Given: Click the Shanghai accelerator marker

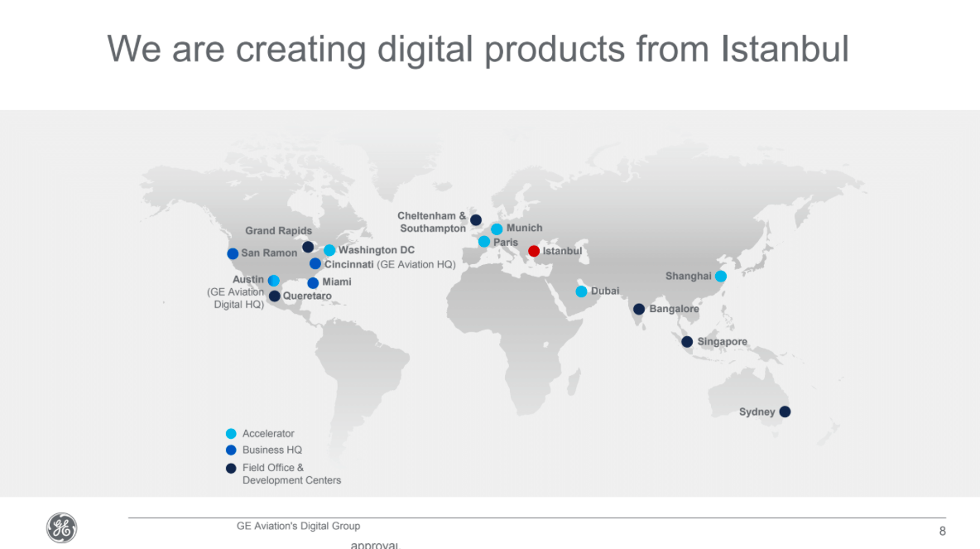Looking at the screenshot, I should tap(721, 276).
